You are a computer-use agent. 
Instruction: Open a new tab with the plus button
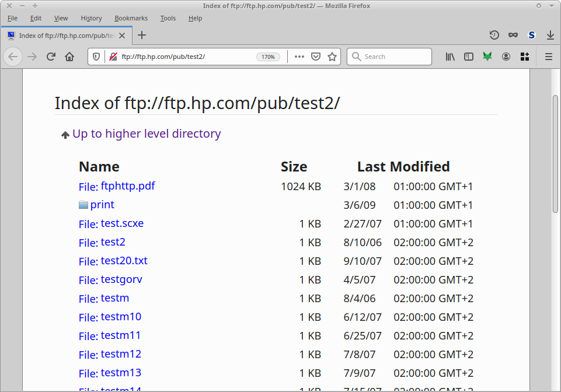pos(142,35)
